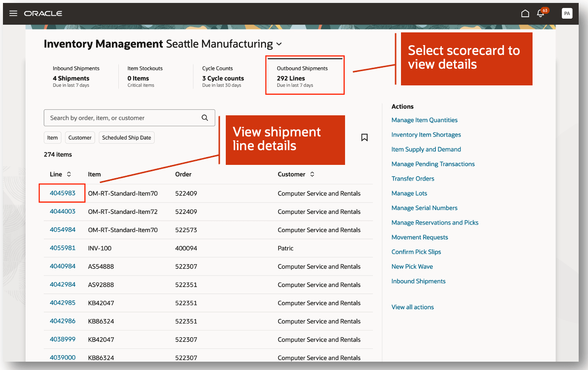Select the Cycle Counts scorecard
Viewport: 588px width, 370px height.
223,76
